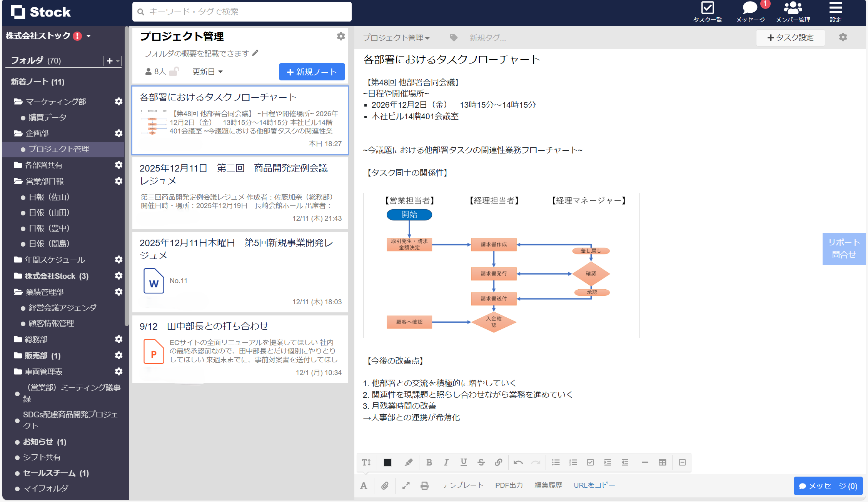Open the black text color swatch
The height and width of the screenshot is (502, 868).
(x=387, y=462)
